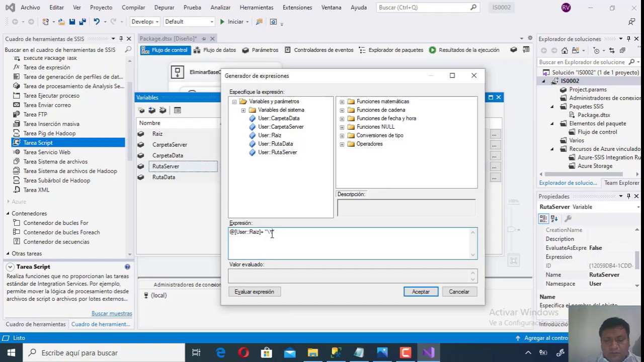The image size is (644, 362).
Task: Start debugging with the Iniciar button
Action: click(231, 22)
